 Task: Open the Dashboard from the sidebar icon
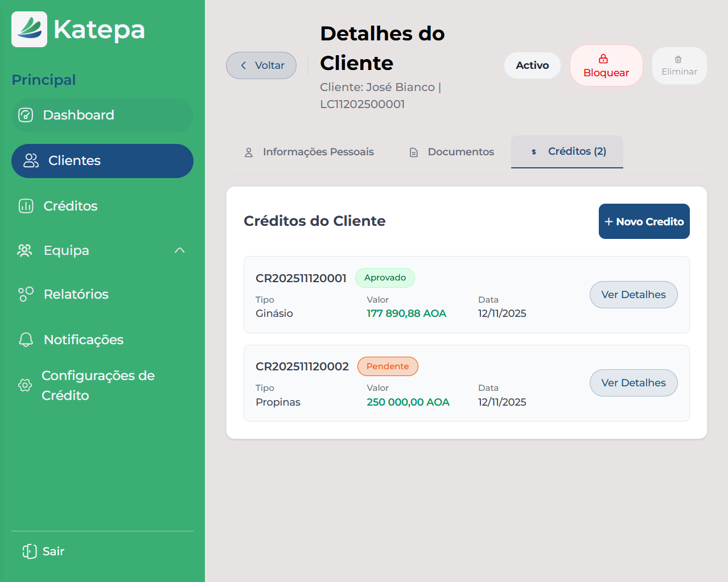click(26, 115)
